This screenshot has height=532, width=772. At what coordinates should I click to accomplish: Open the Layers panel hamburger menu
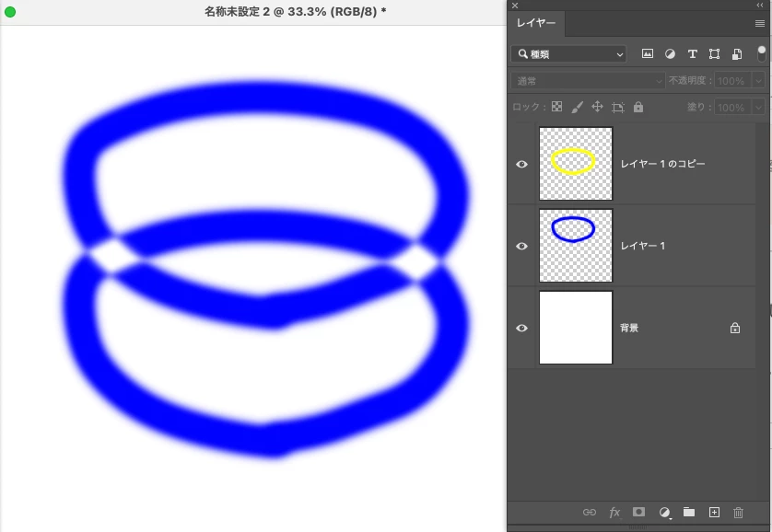[760, 24]
